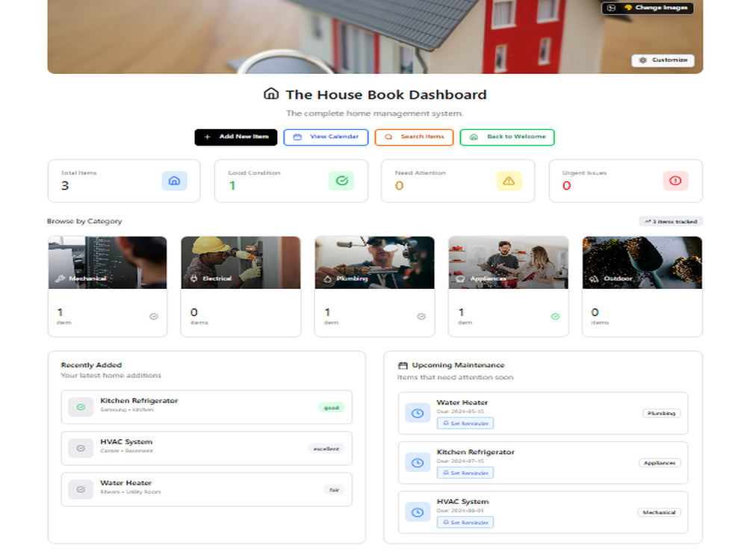Click the Appliances tag on Kitchen Refrigerator
The width and height of the screenshot is (747, 560).
pos(660,463)
